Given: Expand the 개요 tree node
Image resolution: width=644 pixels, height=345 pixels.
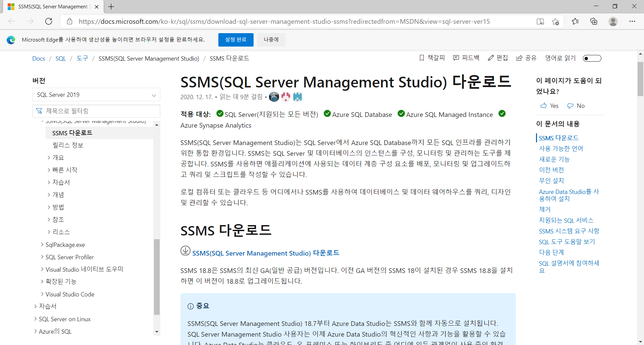Looking at the screenshot, I should (49, 157).
